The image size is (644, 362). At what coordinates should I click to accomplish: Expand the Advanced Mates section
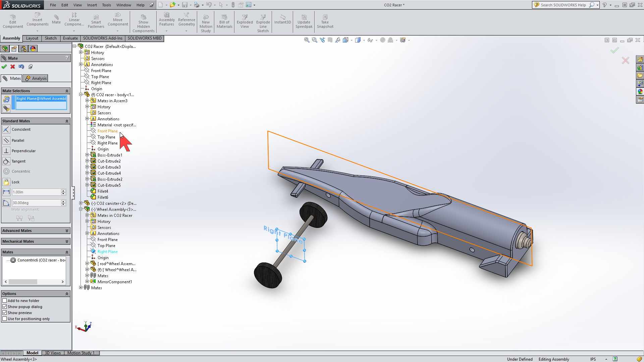[36, 230]
